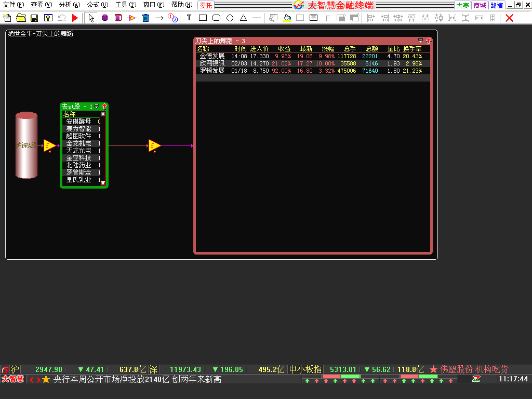Switch to the 大赛 tab
The image size is (532, 399).
[462, 5]
